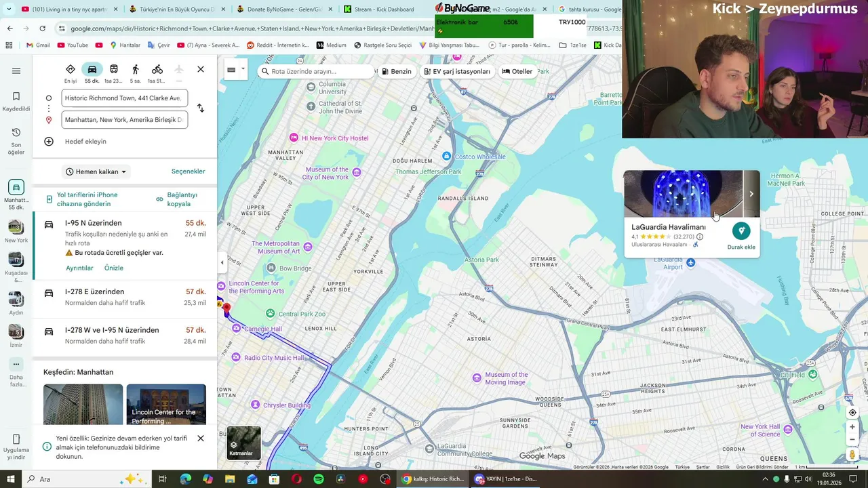The image size is (868, 488).
Task: Select the Benzin gas stations chip
Action: click(x=397, y=71)
